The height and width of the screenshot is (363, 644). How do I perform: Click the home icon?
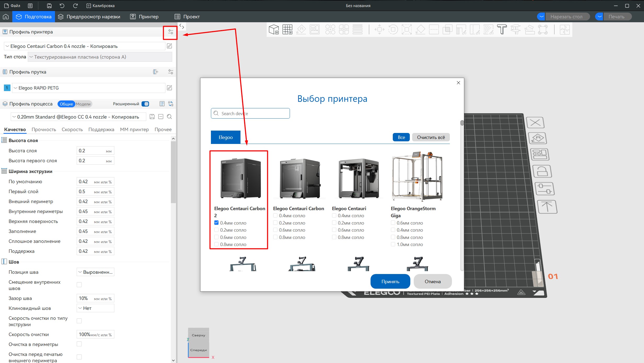point(6,17)
